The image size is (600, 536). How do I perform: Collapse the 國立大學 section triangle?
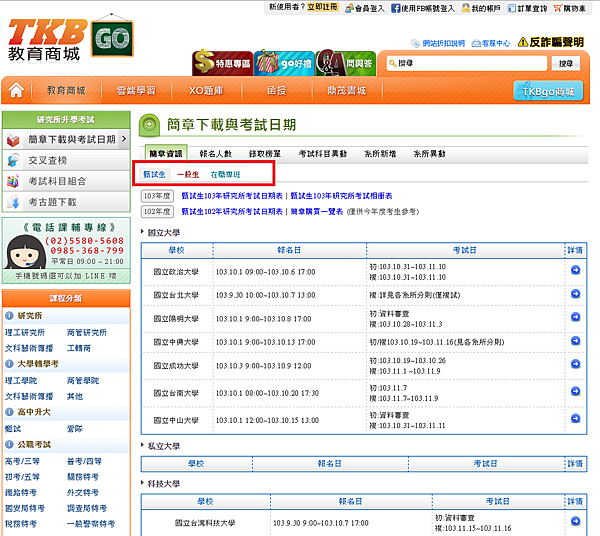pyautogui.click(x=142, y=231)
